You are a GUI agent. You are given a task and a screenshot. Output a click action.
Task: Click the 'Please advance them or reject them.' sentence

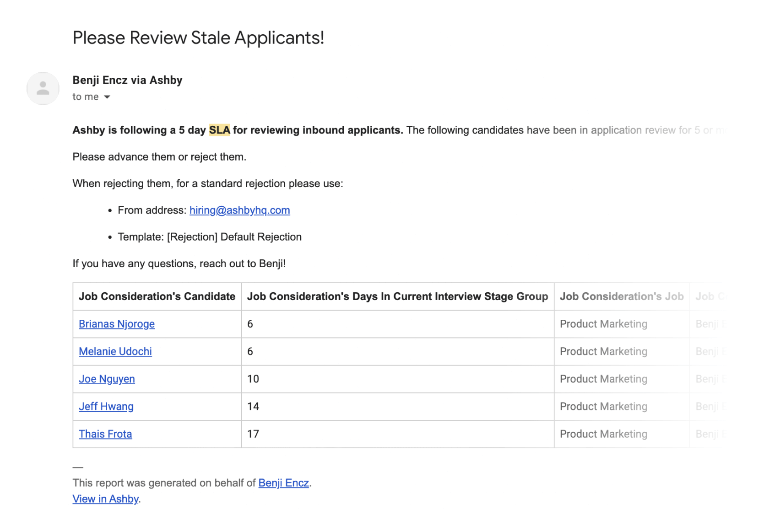pyautogui.click(x=159, y=157)
